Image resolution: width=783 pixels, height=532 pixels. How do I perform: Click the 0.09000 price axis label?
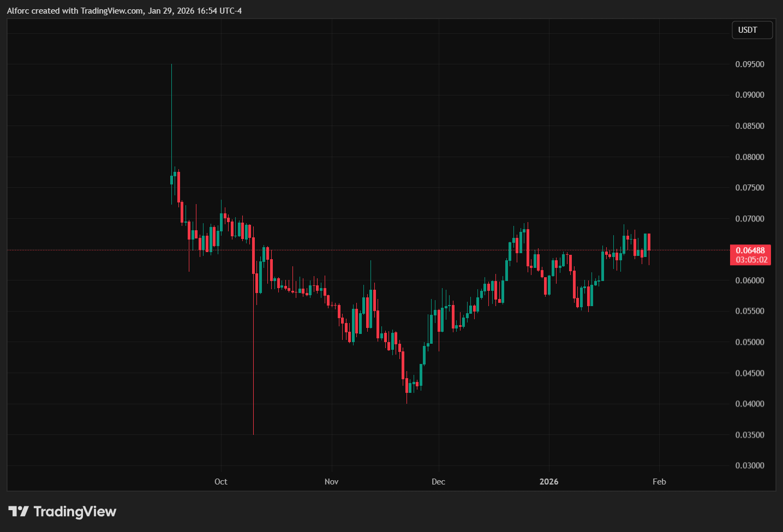click(x=750, y=95)
